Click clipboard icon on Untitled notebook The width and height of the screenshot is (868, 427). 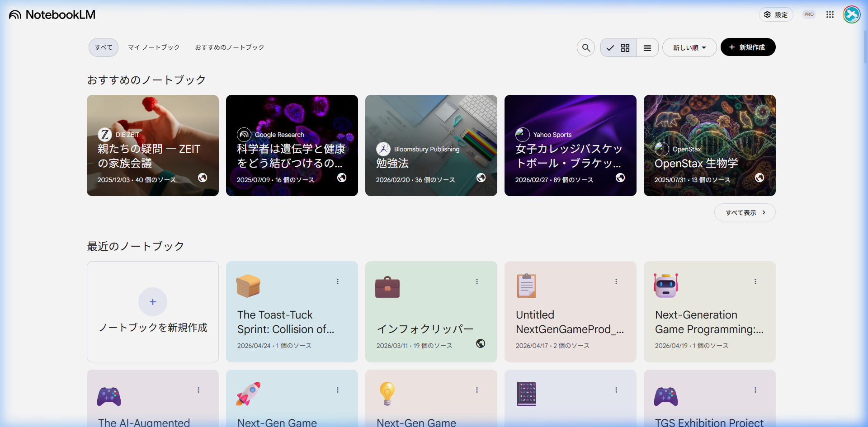(x=527, y=286)
